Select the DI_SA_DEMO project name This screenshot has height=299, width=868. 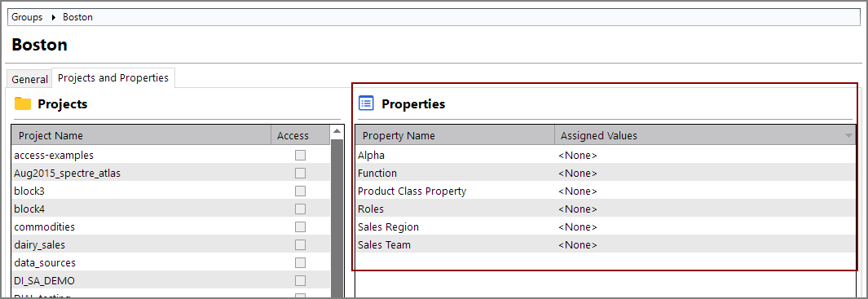pos(44,281)
